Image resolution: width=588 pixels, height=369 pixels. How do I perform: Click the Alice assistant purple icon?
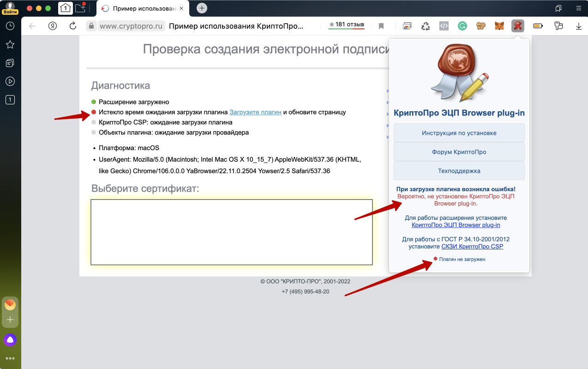point(10,340)
